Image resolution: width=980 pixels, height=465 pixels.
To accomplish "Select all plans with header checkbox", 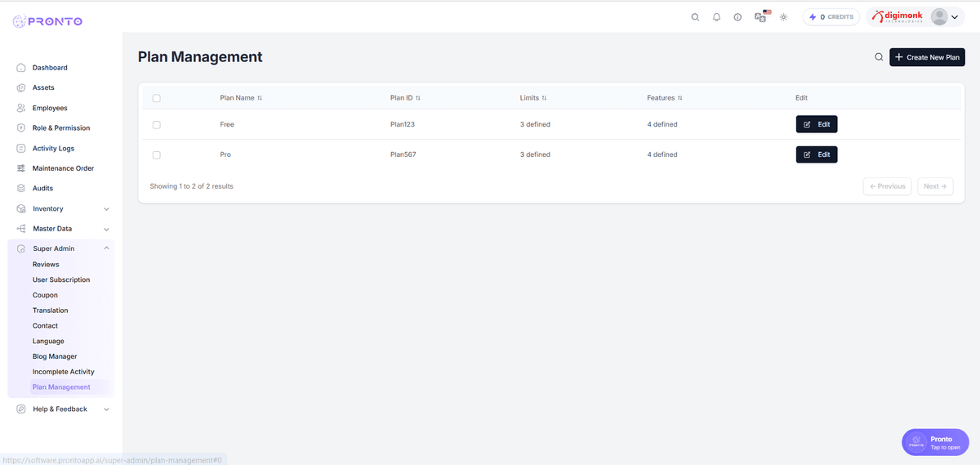I will tap(157, 98).
